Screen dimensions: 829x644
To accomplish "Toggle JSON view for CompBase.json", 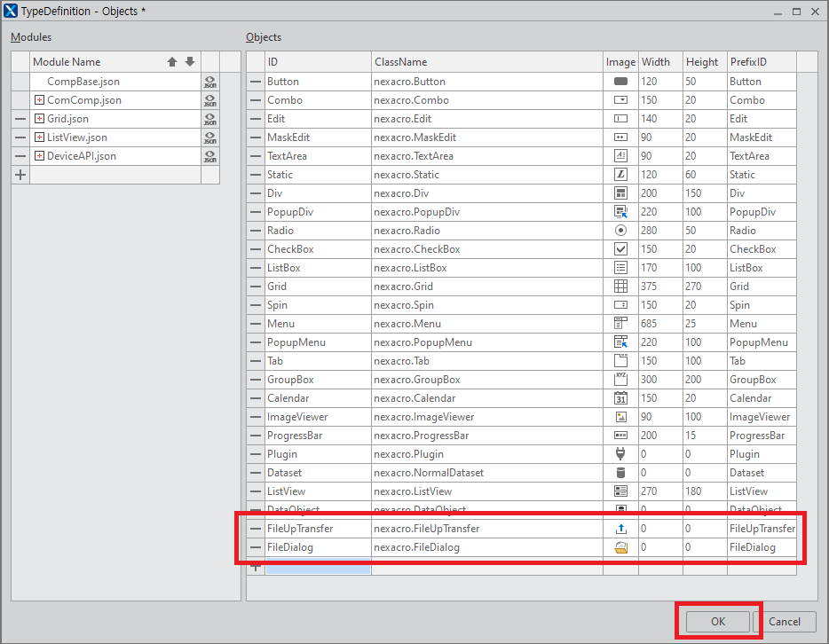I will tap(210, 82).
